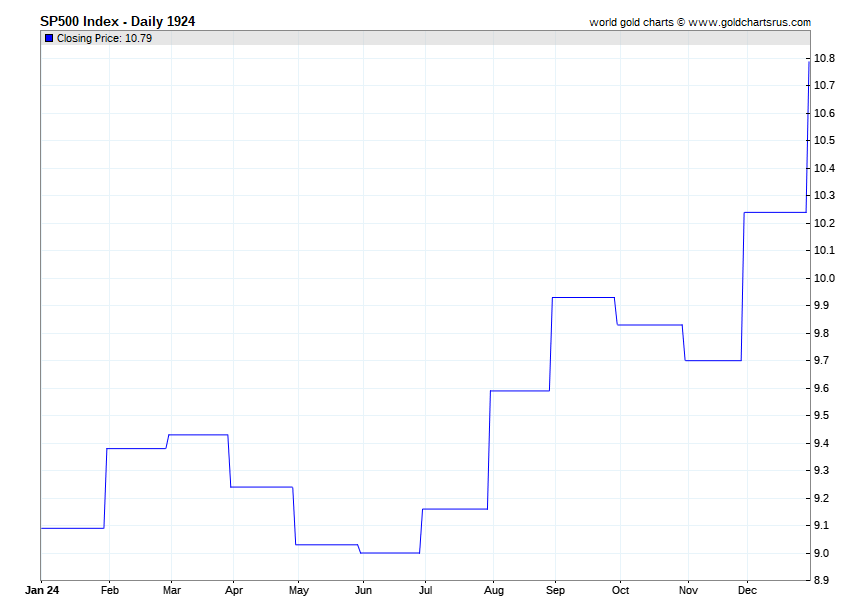850x616 pixels.
Task: Click the 'Oct' x-axis label
Action: (620, 590)
